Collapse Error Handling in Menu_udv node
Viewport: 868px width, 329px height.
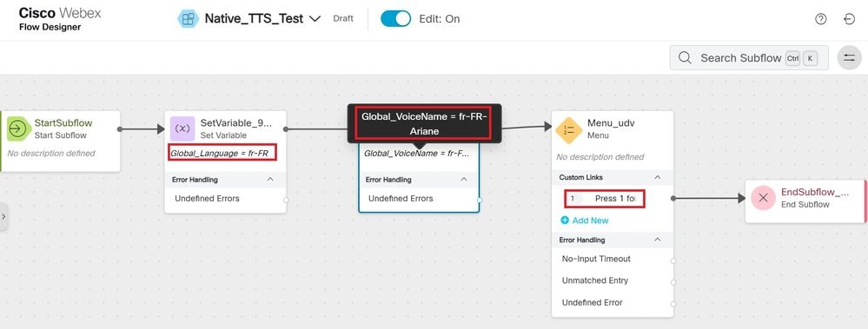pos(658,240)
